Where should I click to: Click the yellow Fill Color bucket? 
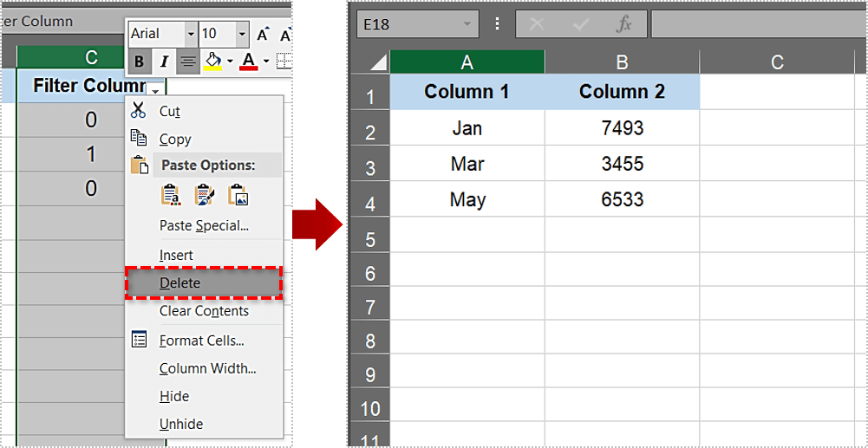tap(212, 62)
